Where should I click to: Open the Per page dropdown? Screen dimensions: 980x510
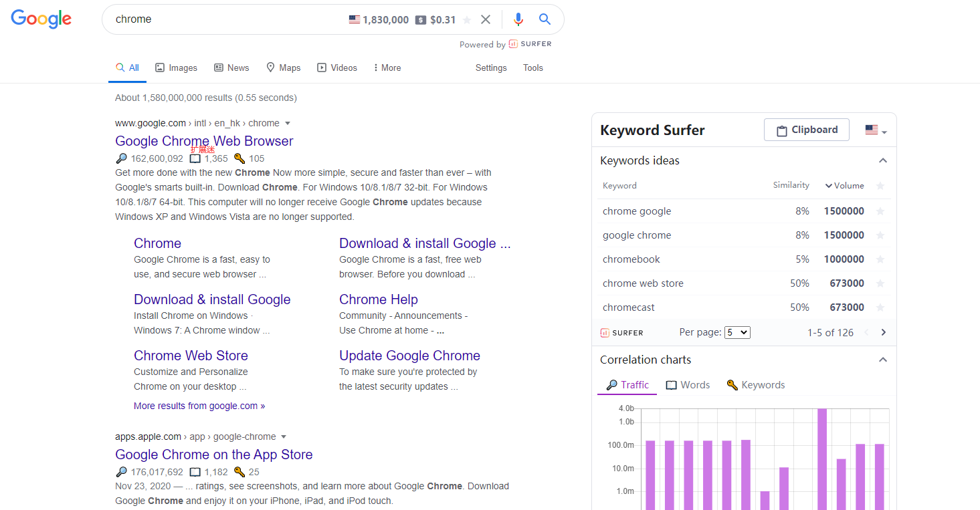point(737,332)
